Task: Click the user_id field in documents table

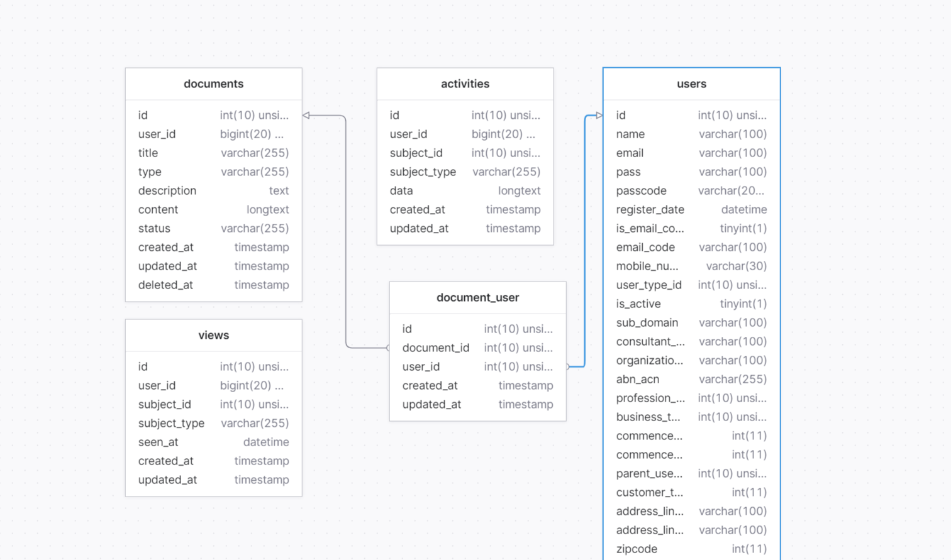Action: pos(156,134)
